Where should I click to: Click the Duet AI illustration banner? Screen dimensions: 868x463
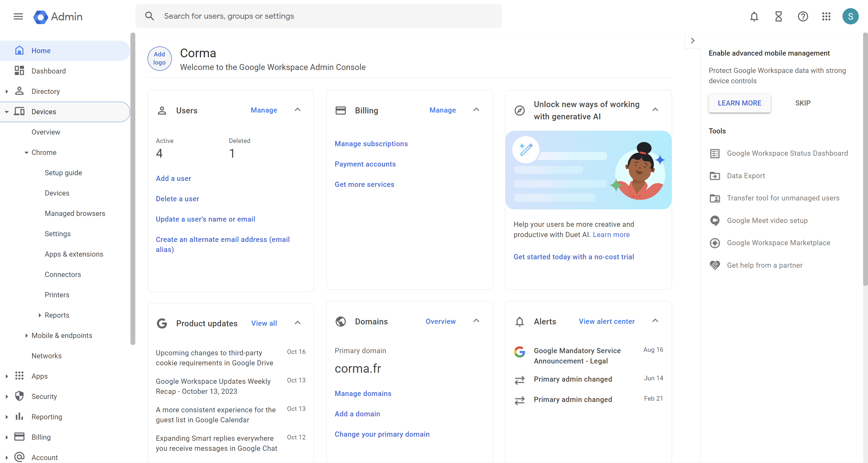point(588,170)
